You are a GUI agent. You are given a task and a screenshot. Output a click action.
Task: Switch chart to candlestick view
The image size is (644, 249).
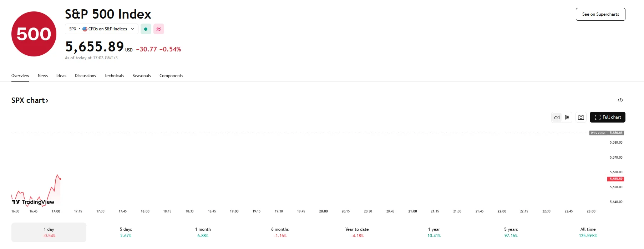[x=567, y=117]
